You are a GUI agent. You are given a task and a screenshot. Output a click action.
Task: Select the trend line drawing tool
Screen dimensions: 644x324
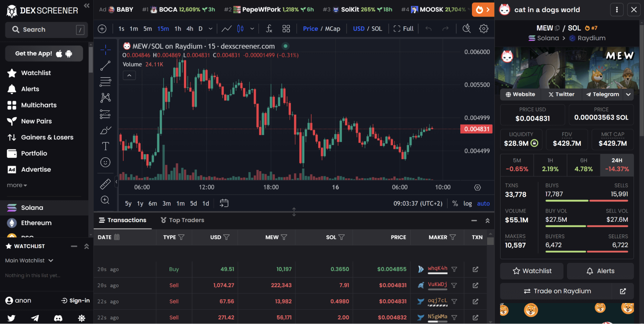105,66
